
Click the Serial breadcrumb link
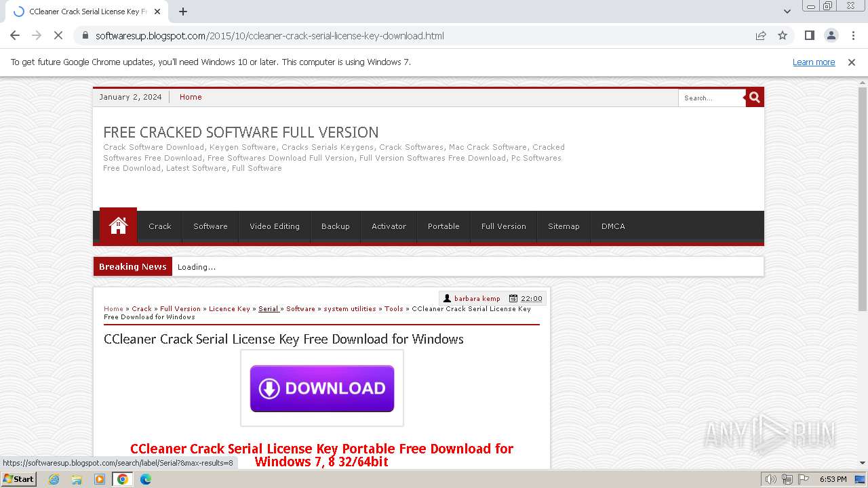click(x=269, y=308)
